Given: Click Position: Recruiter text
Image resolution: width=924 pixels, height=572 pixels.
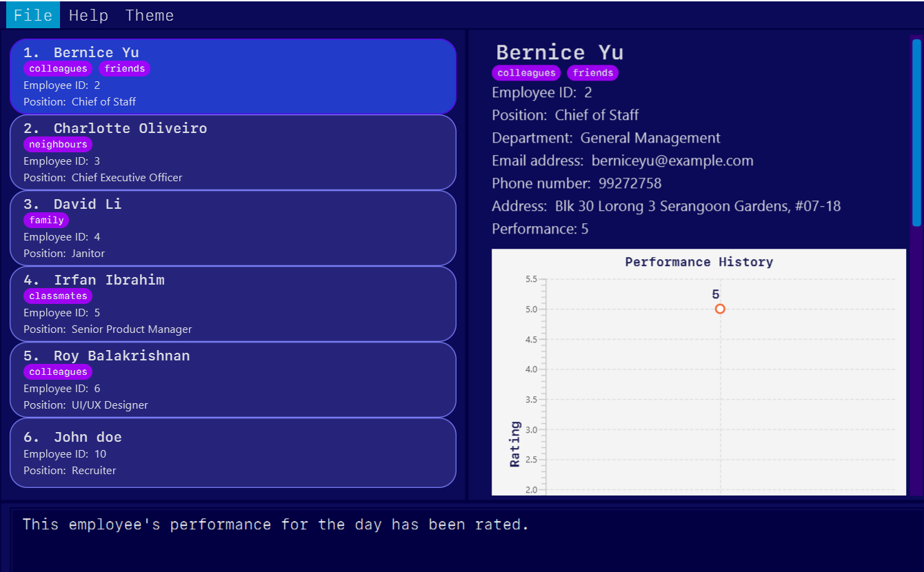Looking at the screenshot, I should click(70, 471).
